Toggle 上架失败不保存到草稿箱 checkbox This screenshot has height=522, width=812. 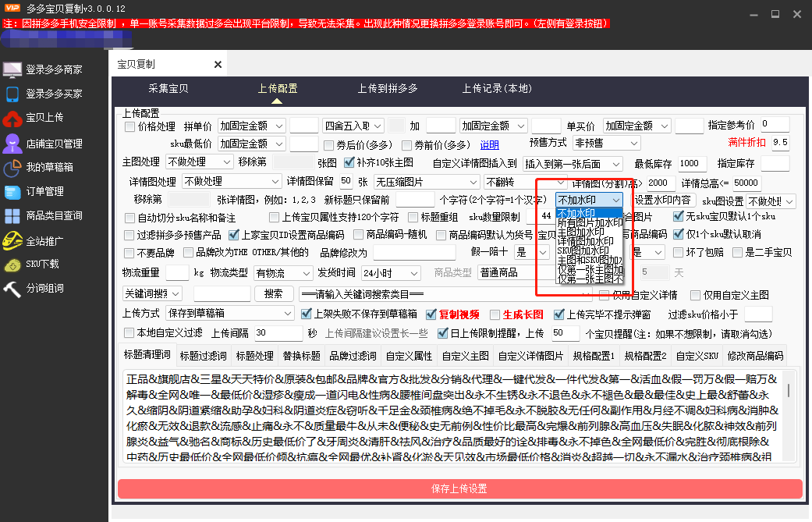tap(307, 314)
